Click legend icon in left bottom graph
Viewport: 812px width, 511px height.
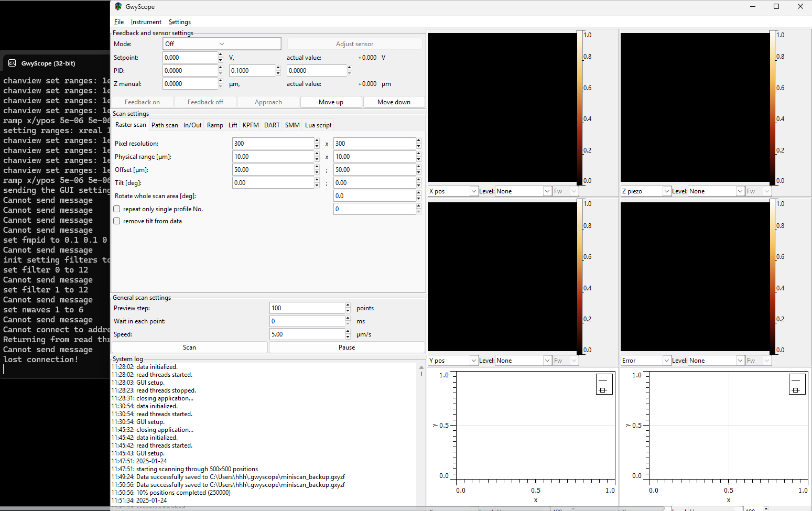(604, 385)
